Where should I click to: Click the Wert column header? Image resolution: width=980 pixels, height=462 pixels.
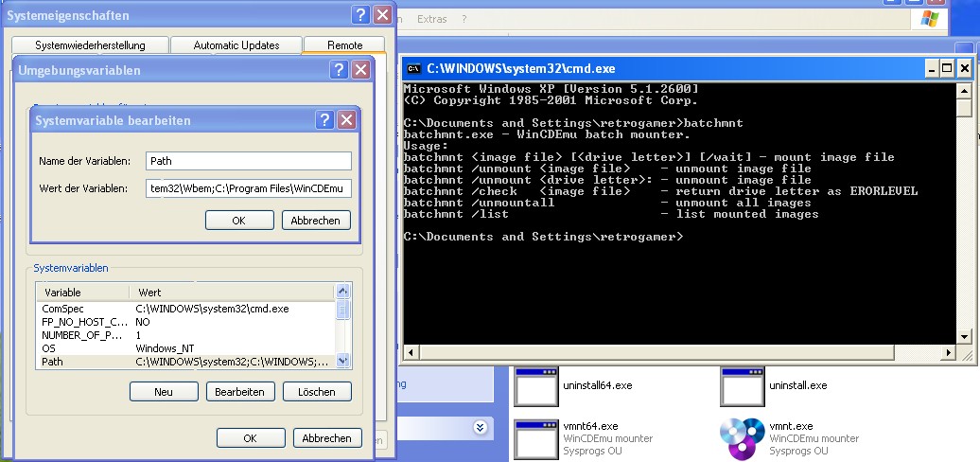233,293
